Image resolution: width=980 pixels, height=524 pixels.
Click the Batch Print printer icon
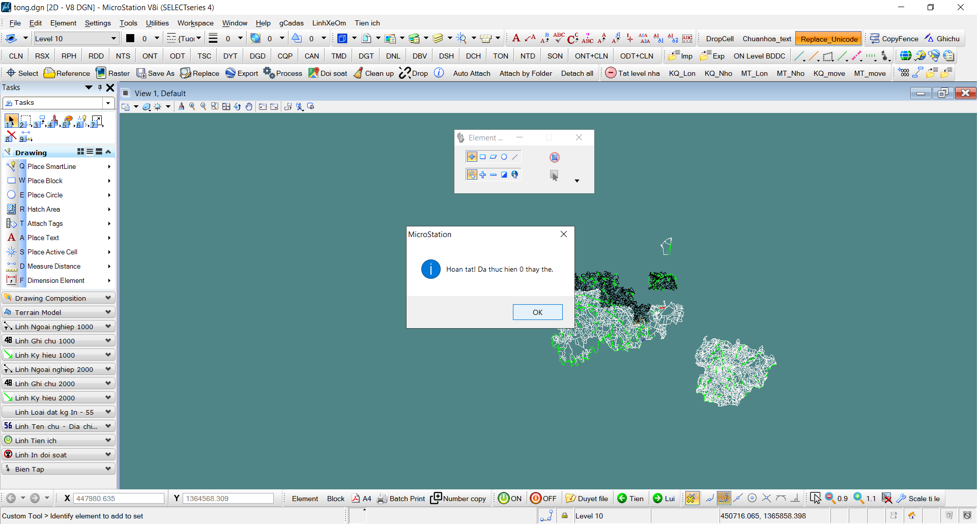(382, 499)
